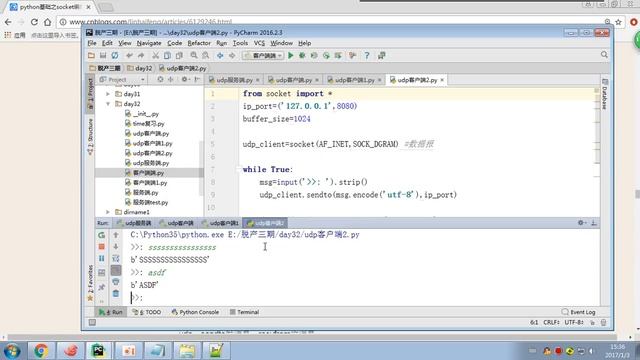This screenshot has height=360, width=640.
Task: Toggle the Pin Tab icon in the Run panel
Action: (x=102, y=287)
